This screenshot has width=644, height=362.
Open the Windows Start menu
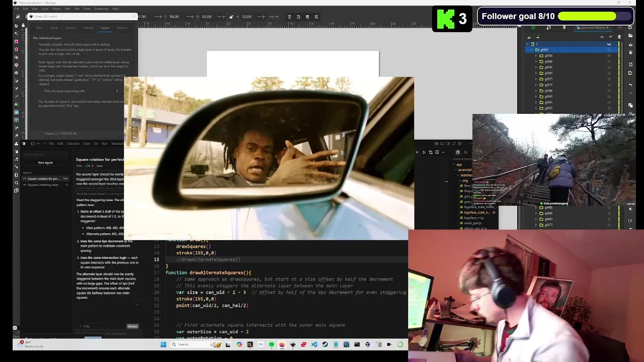164,344
